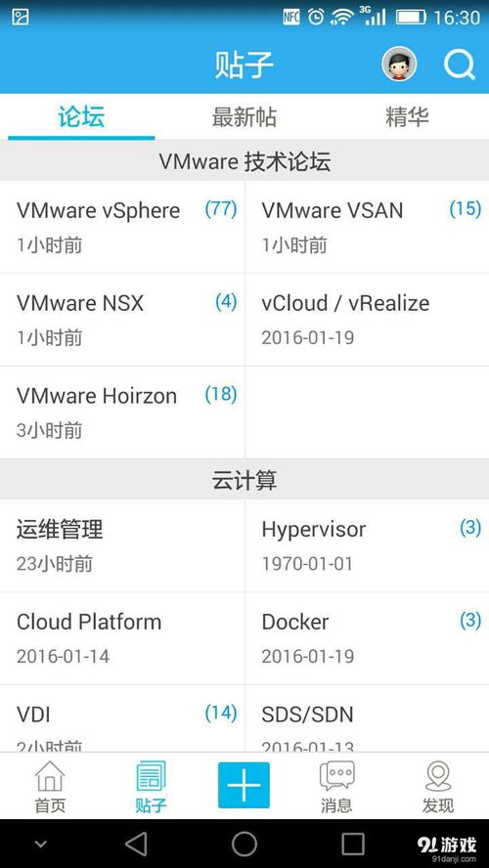Open 消息 messages icon
This screenshot has height=868, width=489.
coord(336,787)
